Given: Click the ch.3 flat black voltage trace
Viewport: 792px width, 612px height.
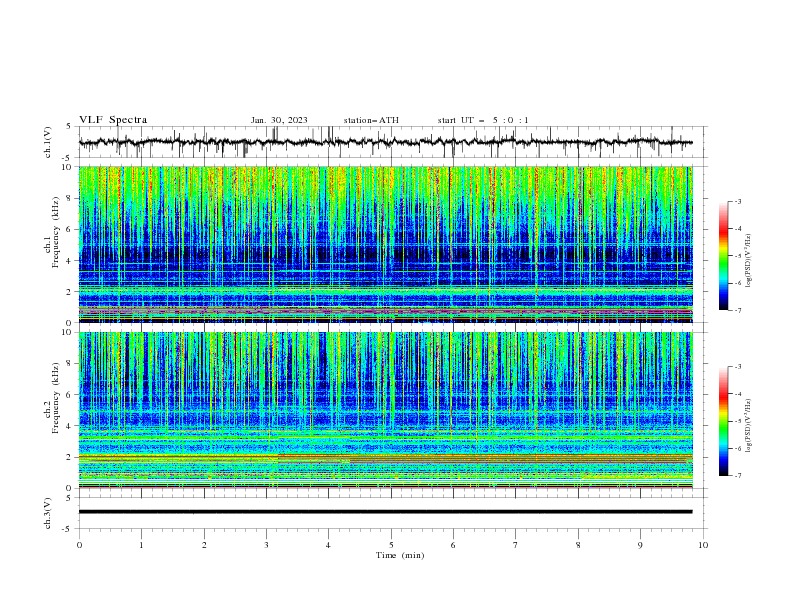Looking at the screenshot, I should click(x=385, y=512).
